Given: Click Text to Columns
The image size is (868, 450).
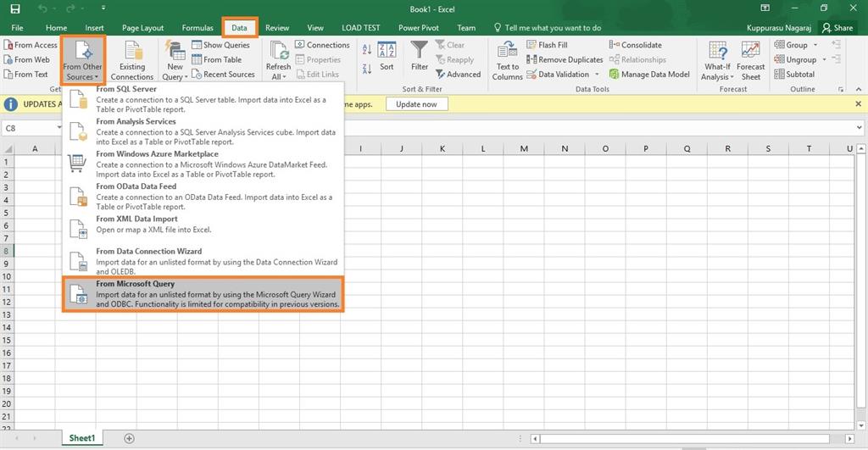Looking at the screenshot, I should coord(507,61).
